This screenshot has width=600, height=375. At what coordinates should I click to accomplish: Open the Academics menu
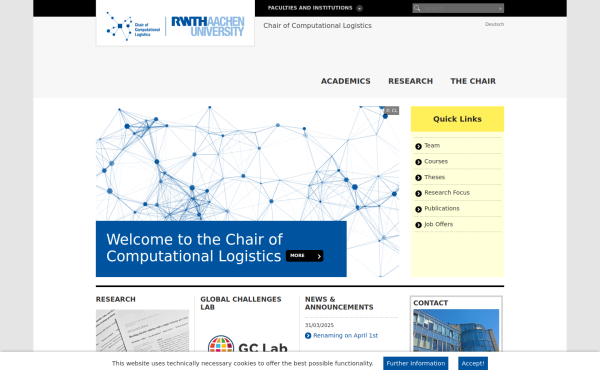tap(346, 81)
